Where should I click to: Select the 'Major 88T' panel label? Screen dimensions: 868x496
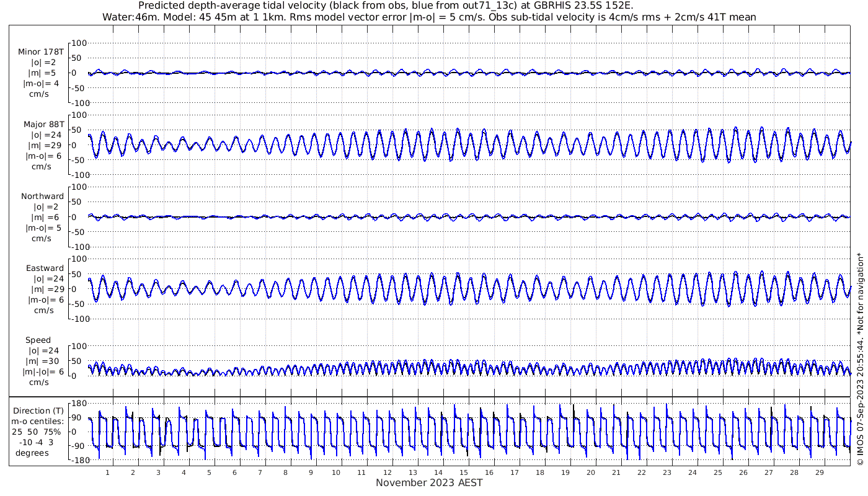[x=43, y=124]
